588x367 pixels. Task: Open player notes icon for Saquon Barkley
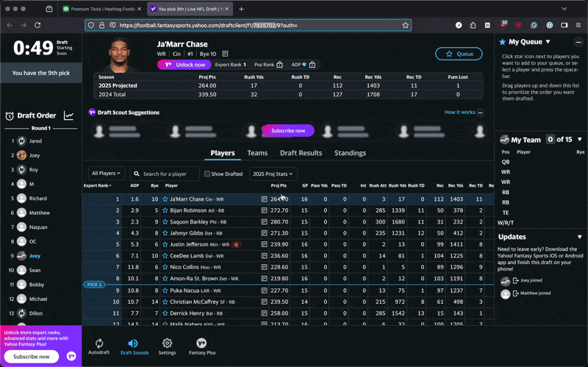[264, 222]
